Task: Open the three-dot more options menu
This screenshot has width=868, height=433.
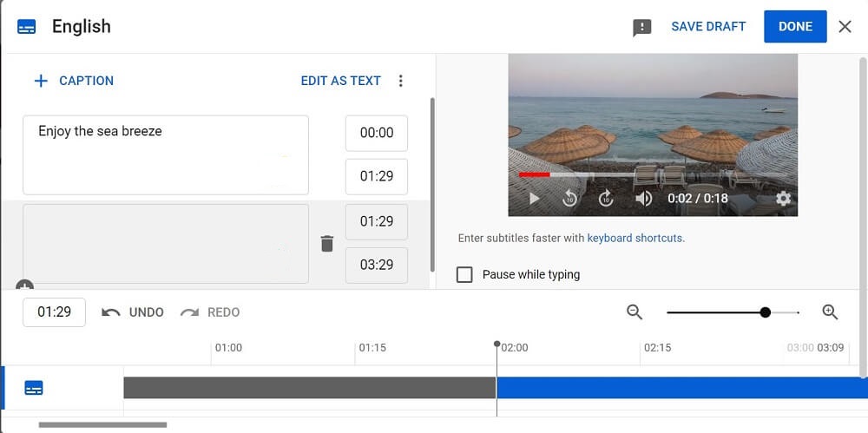Action: coord(400,81)
